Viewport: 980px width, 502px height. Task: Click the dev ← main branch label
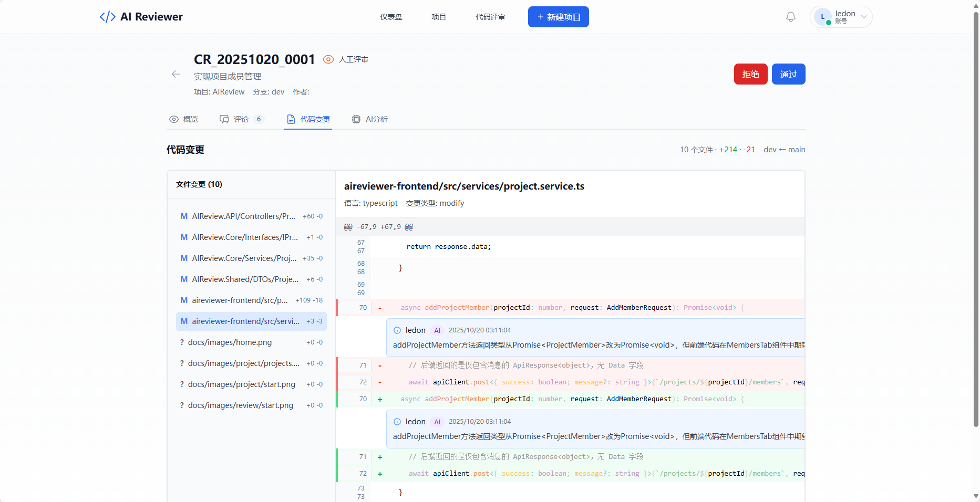coord(784,150)
